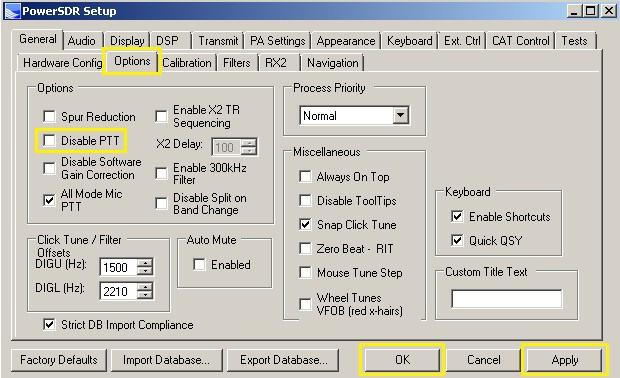Toggle Disable ToolTips checkbox
Viewport: 620px width, 378px height.
click(305, 200)
